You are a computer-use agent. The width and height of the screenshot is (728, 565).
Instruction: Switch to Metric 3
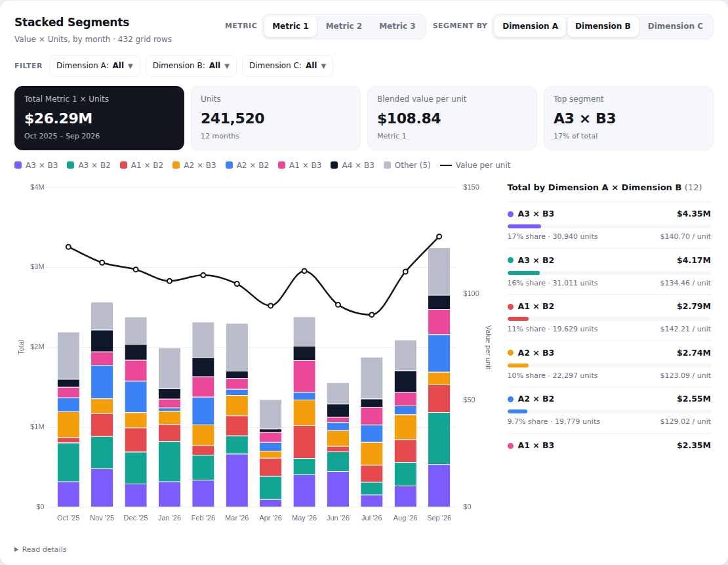pyautogui.click(x=397, y=26)
